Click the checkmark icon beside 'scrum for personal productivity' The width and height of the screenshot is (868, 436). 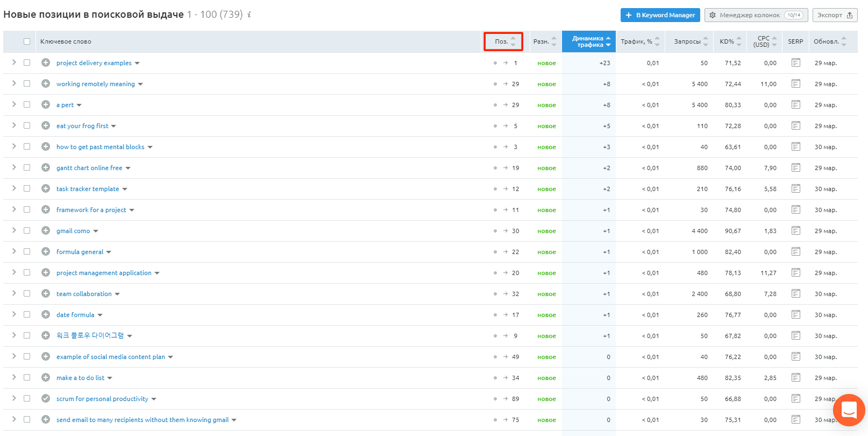46,399
